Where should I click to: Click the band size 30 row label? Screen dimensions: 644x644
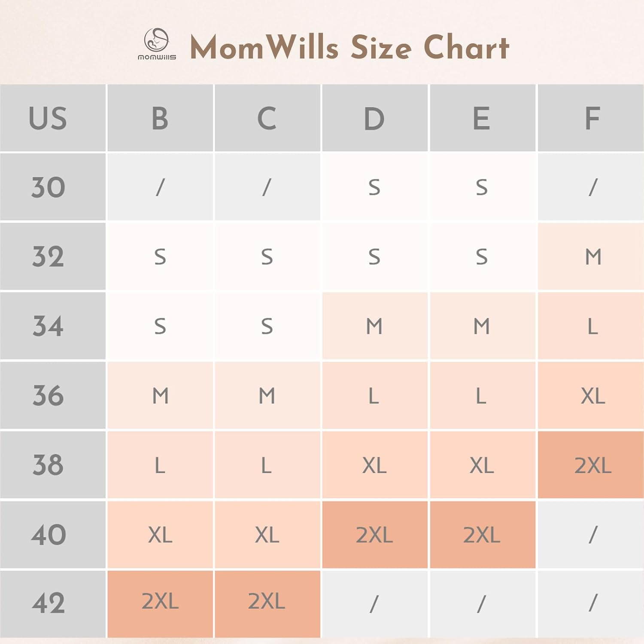click(48, 187)
